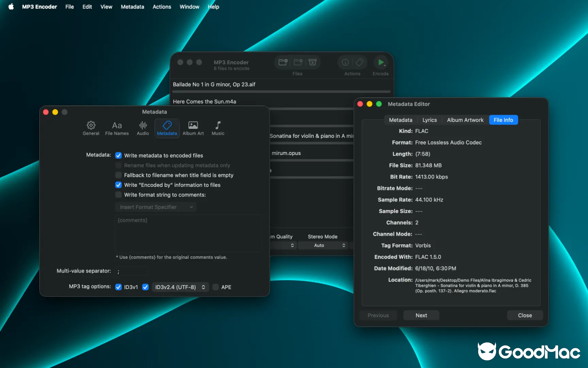The width and height of the screenshot is (588, 368).
Task: Open the Album Art preferences pane
Action: (x=193, y=128)
